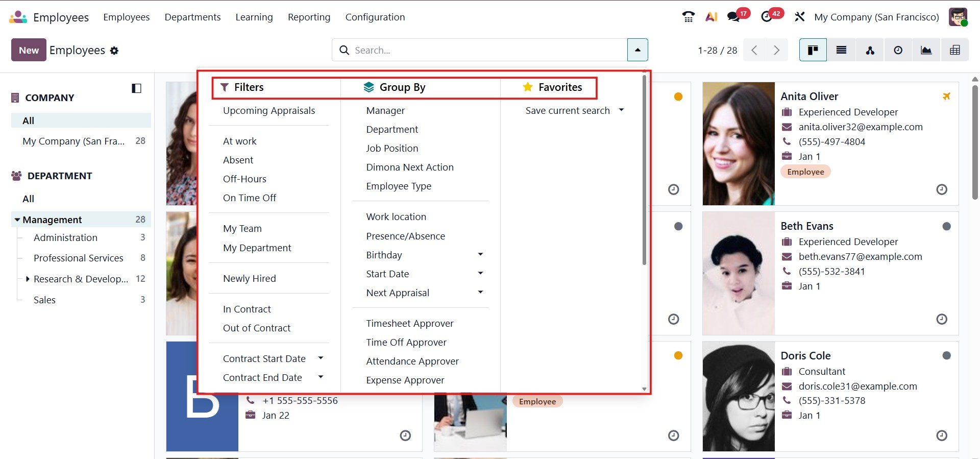Open the activity clock on Doris Cole's card
The height and width of the screenshot is (459, 980).
pyautogui.click(x=942, y=436)
